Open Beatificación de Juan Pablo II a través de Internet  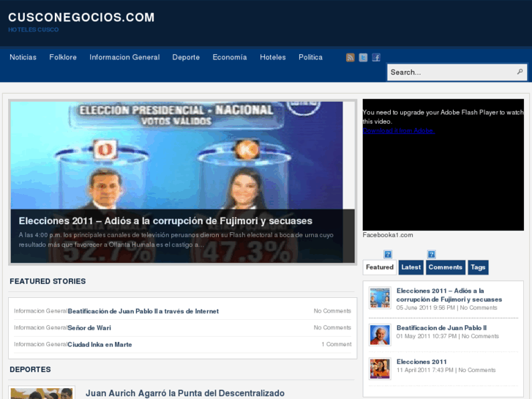143,311
